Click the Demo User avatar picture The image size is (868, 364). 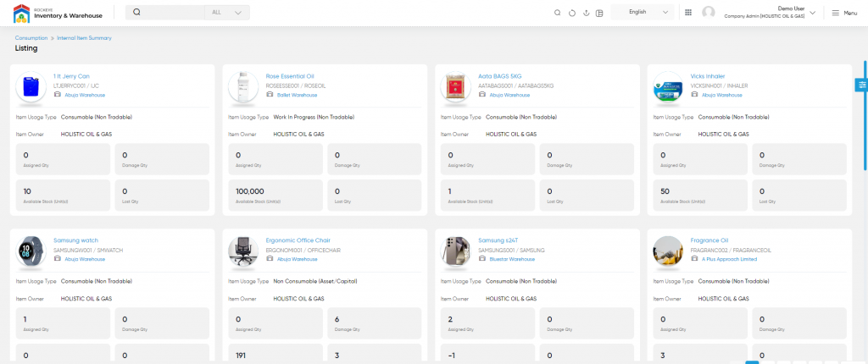709,13
